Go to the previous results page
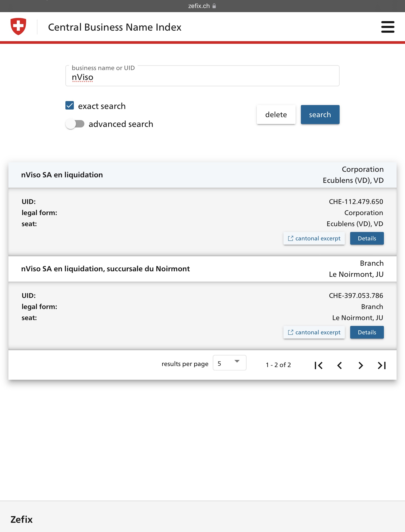This screenshot has width=405, height=532. tap(340, 365)
